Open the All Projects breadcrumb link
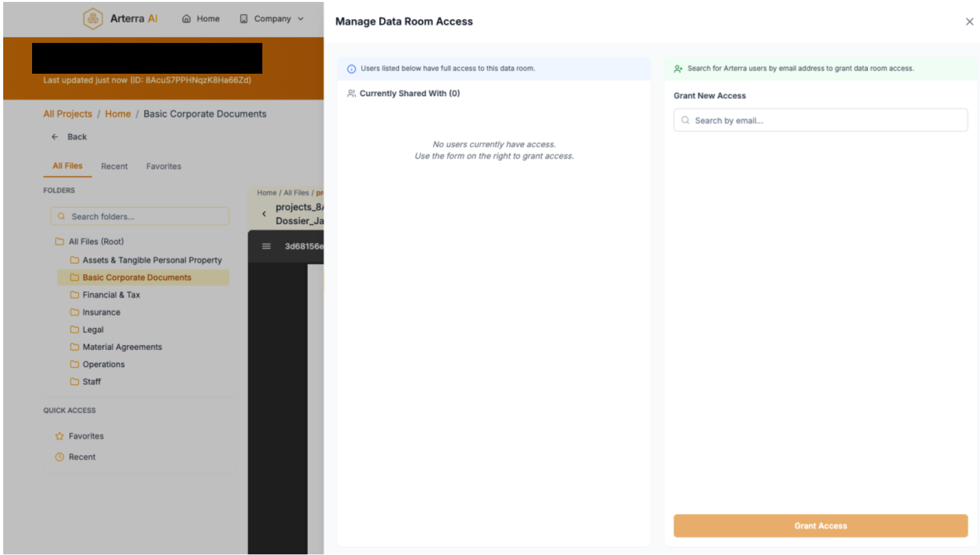The height and width of the screenshot is (555, 980). pyautogui.click(x=67, y=113)
